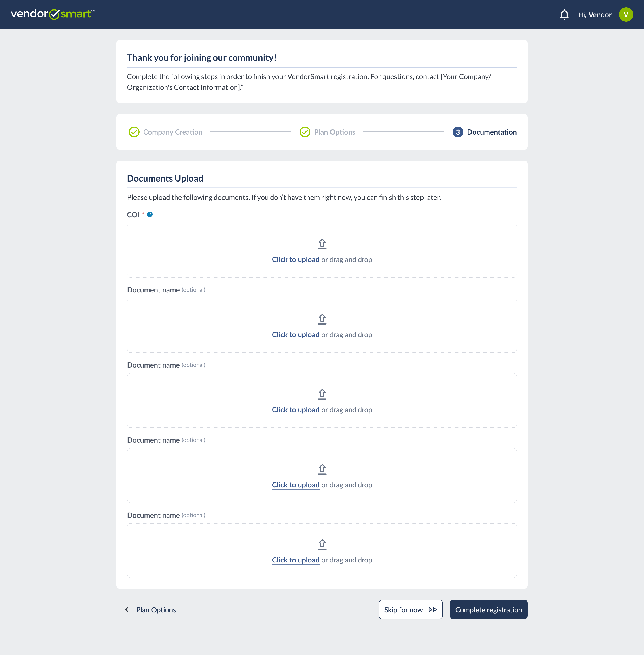
Task: Click 'Click to upload' link under COI
Action: pos(296,260)
